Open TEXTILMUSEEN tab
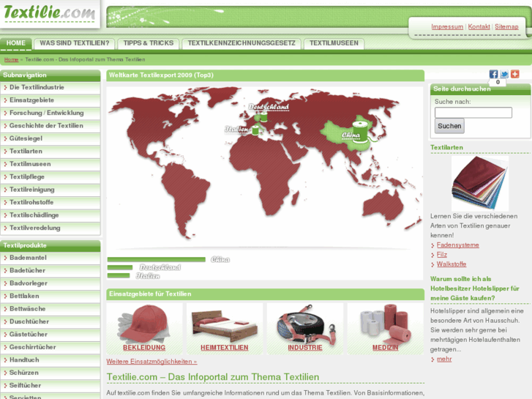 [334, 43]
